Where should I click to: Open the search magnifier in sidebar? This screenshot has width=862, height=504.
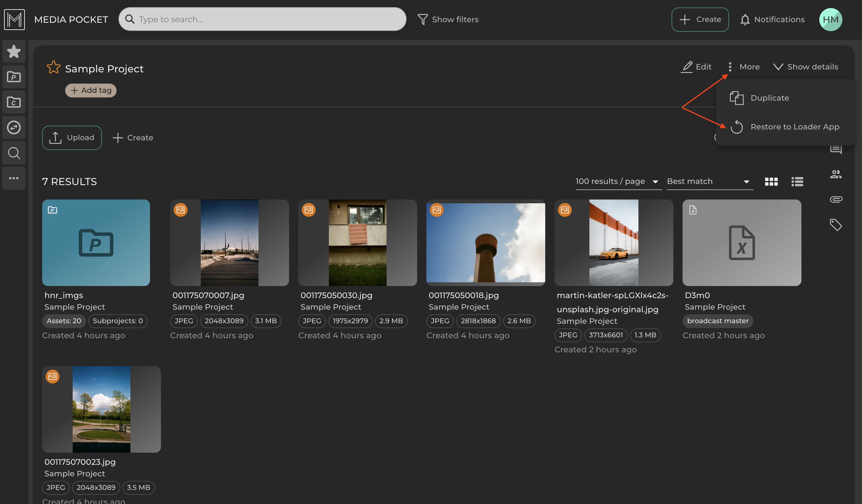(x=14, y=153)
